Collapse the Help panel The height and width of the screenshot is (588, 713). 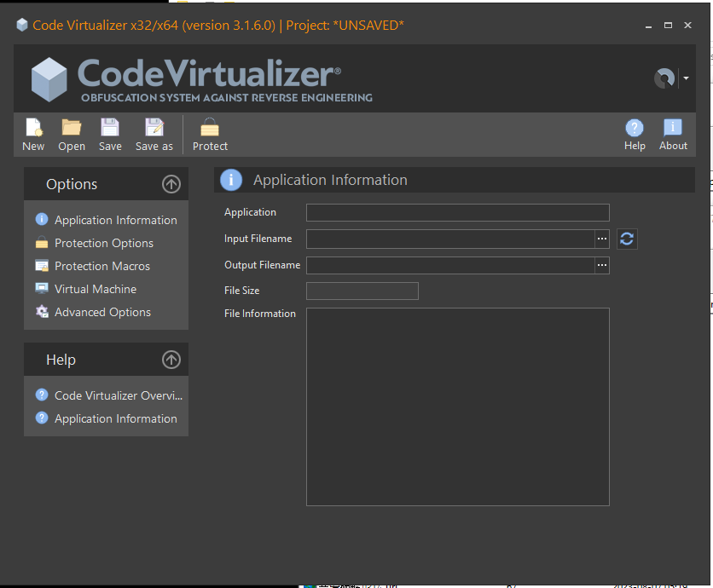coord(171,360)
